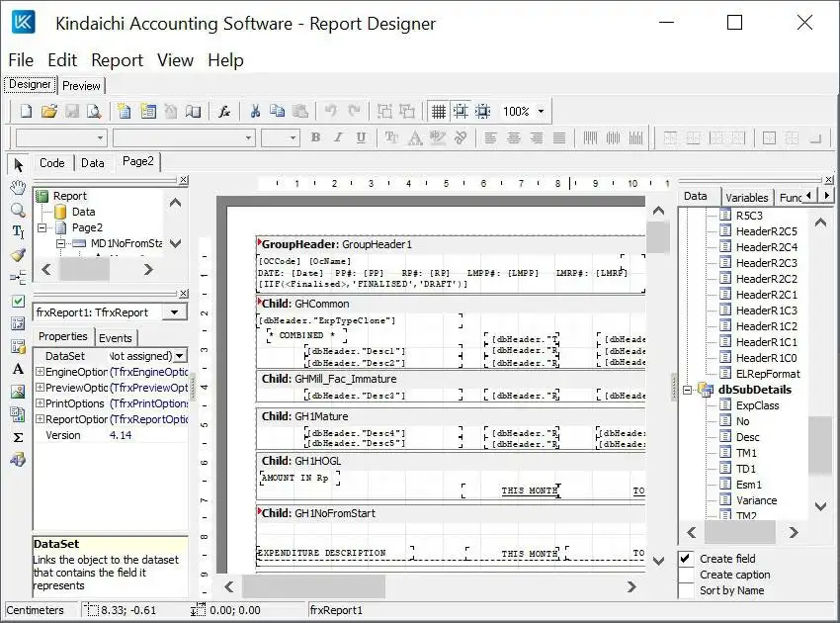
Task: Insert a Picture object
Action: (18, 392)
